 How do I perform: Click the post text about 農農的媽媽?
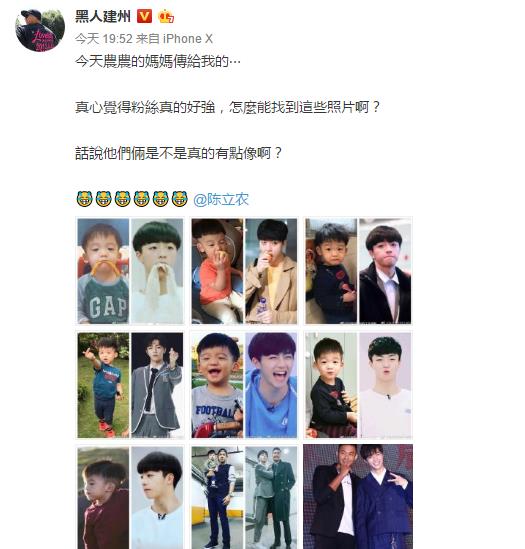[158, 62]
